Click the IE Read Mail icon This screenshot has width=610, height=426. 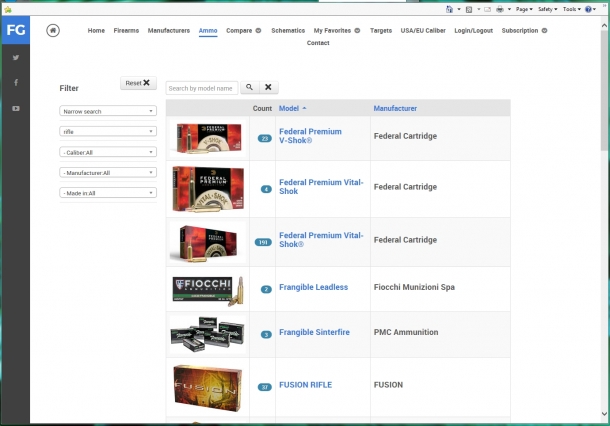pos(487,9)
